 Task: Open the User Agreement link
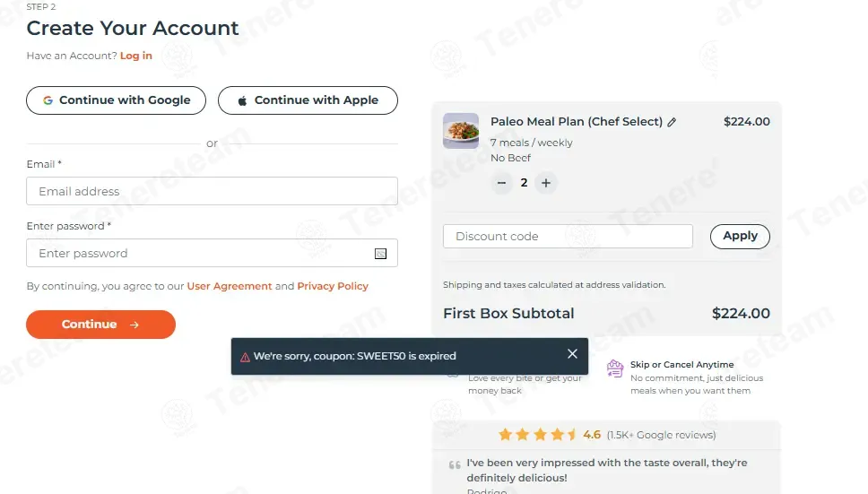point(230,286)
